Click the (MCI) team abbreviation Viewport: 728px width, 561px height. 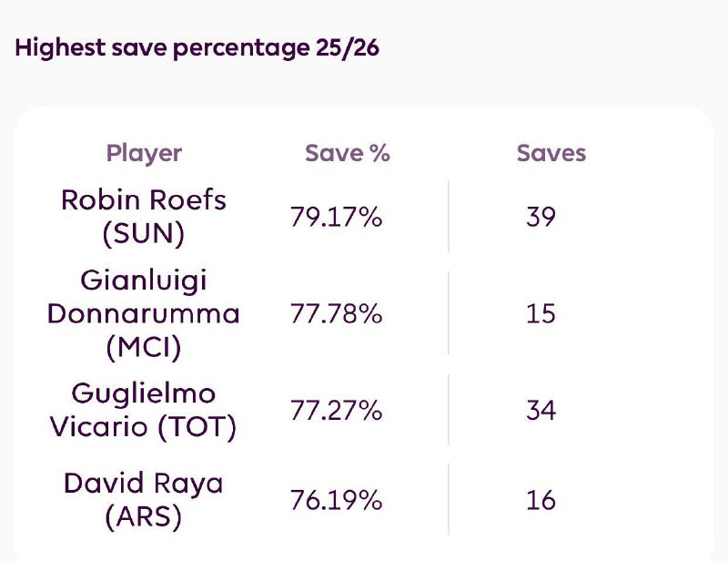(144, 348)
